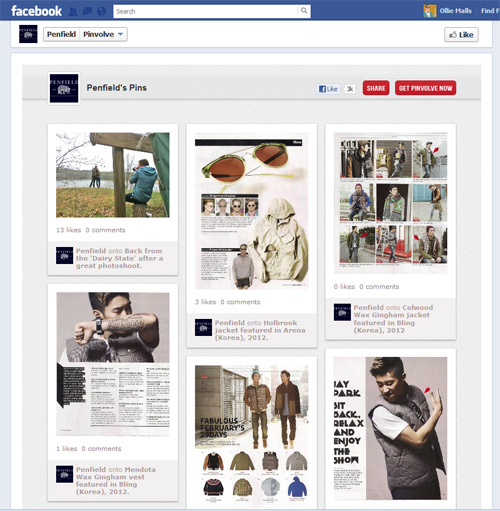Click the 13 likes text
Viewport: 500px width, 511px height.
[x=69, y=230]
